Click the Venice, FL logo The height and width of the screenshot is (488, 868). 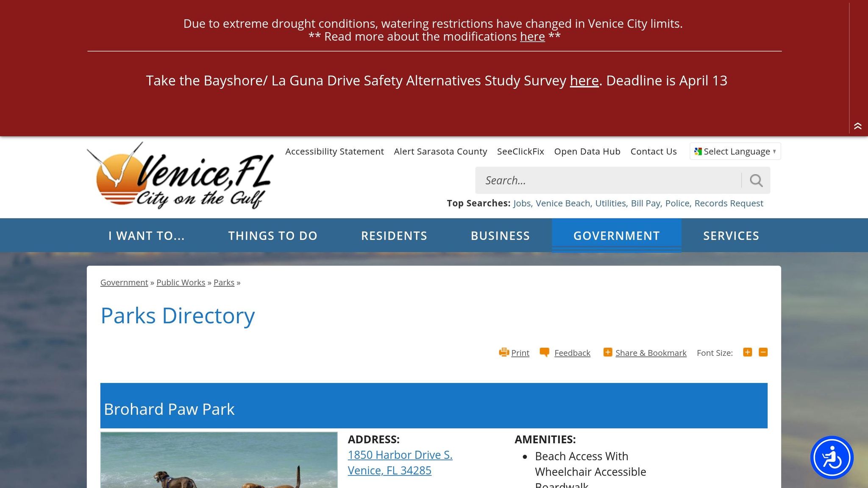(181, 176)
